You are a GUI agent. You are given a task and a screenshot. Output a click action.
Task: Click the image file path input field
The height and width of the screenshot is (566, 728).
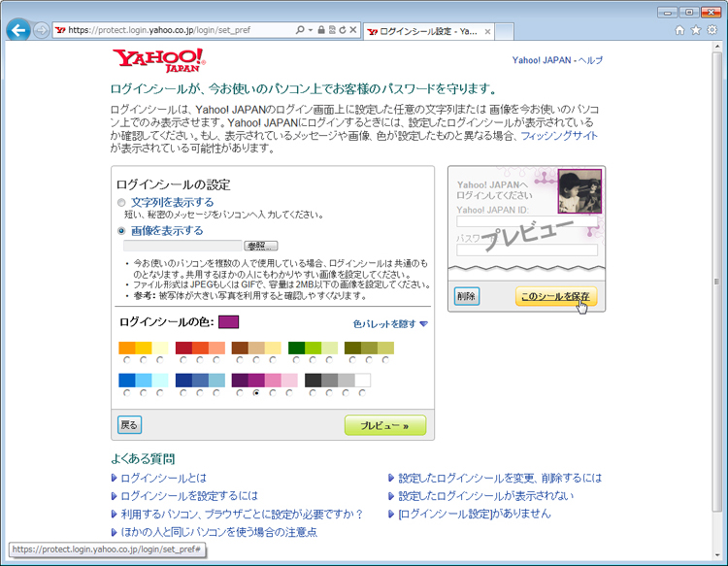(182, 246)
